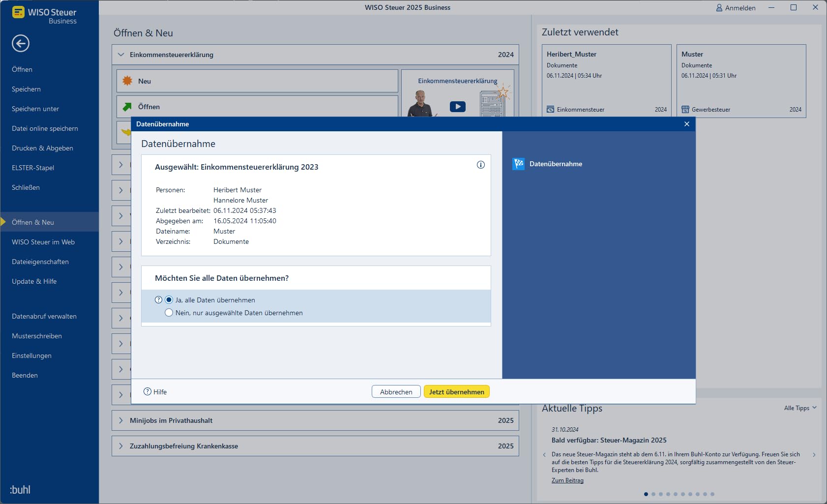Click the Anmelden user icon

coord(719,8)
